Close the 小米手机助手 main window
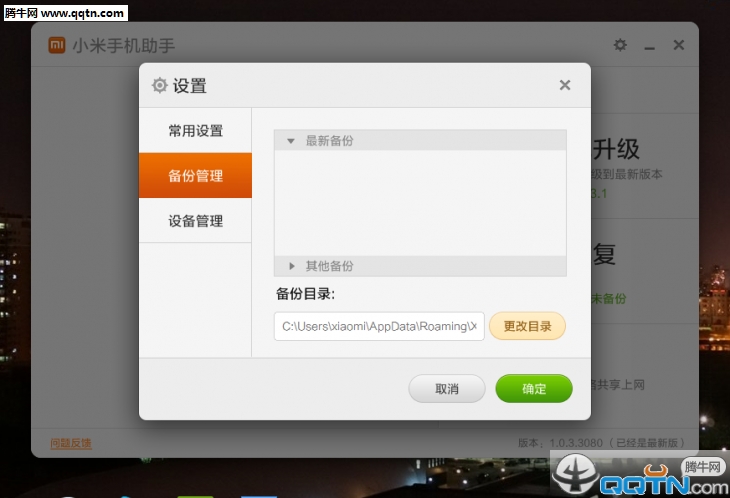This screenshot has height=498, width=730. click(679, 45)
